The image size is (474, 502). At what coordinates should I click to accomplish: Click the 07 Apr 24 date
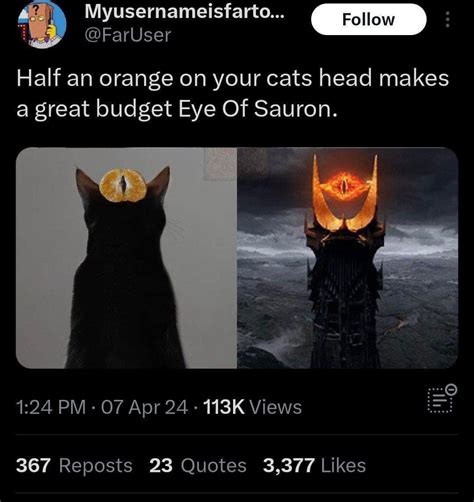144,407
